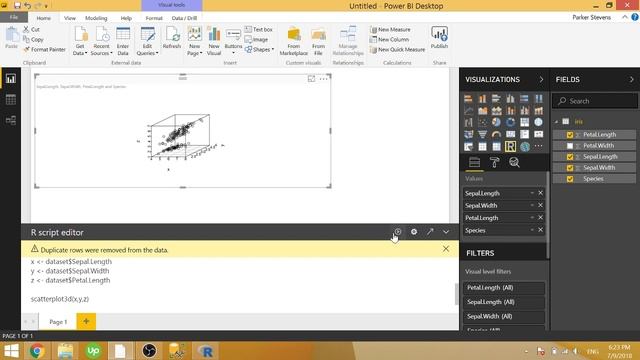Click New Visual in ribbon
This screenshot has height=360, width=640.
coord(213,41)
